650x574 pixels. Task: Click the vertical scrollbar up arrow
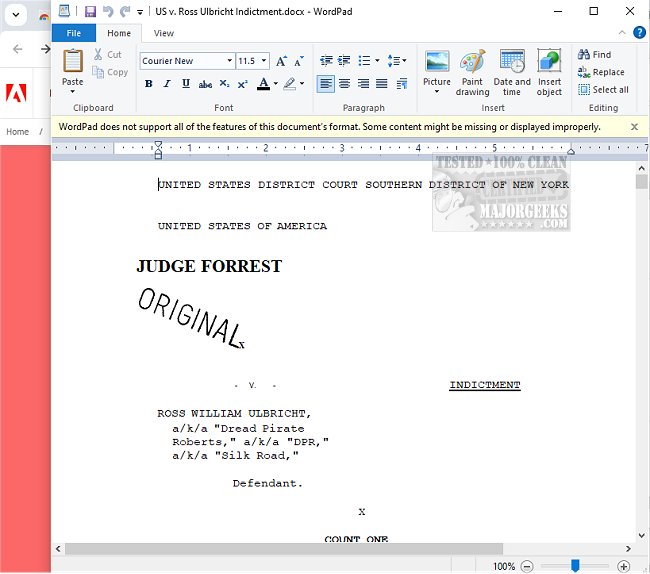pyautogui.click(x=641, y=168)
